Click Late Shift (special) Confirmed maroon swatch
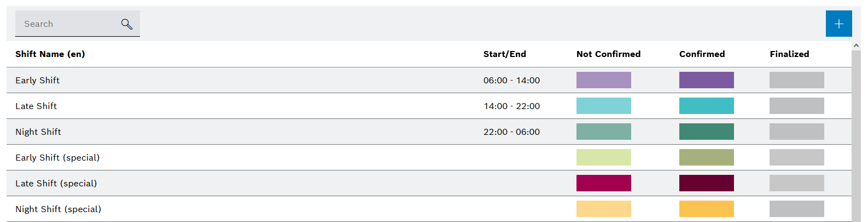868x222 pixels. pyautogui.click(x=706, y=183)
